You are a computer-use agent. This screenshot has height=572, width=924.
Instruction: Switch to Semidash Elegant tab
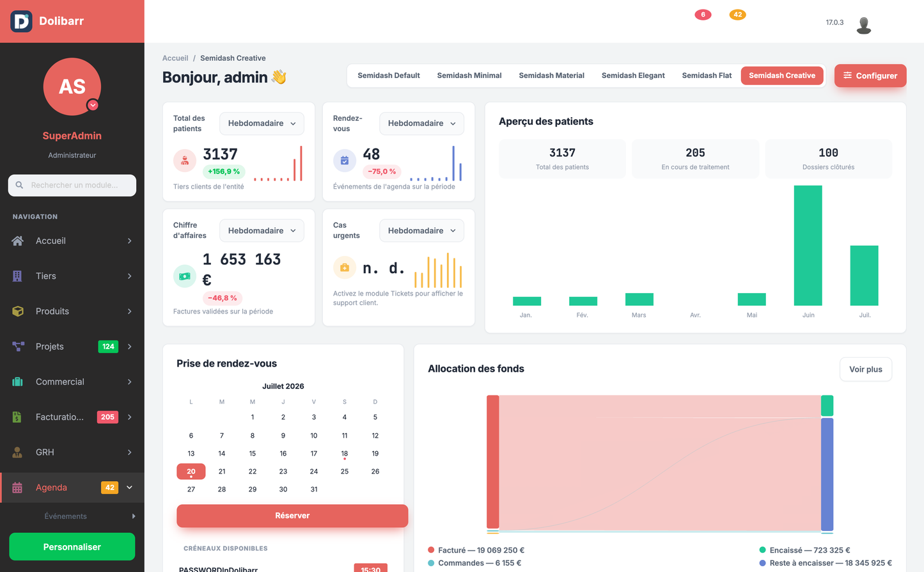[x=633, y=75]
